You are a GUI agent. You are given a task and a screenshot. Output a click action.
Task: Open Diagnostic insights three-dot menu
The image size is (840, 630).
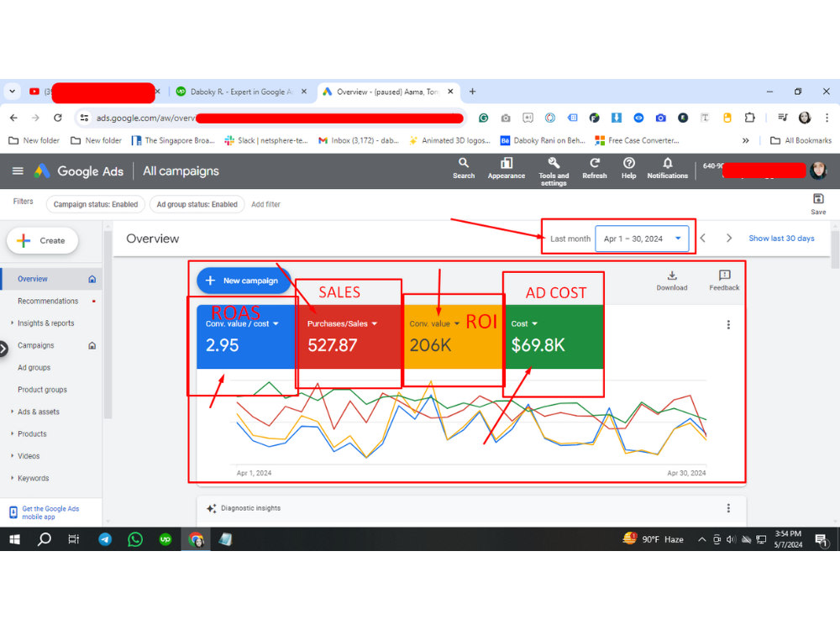pos(728,508)
